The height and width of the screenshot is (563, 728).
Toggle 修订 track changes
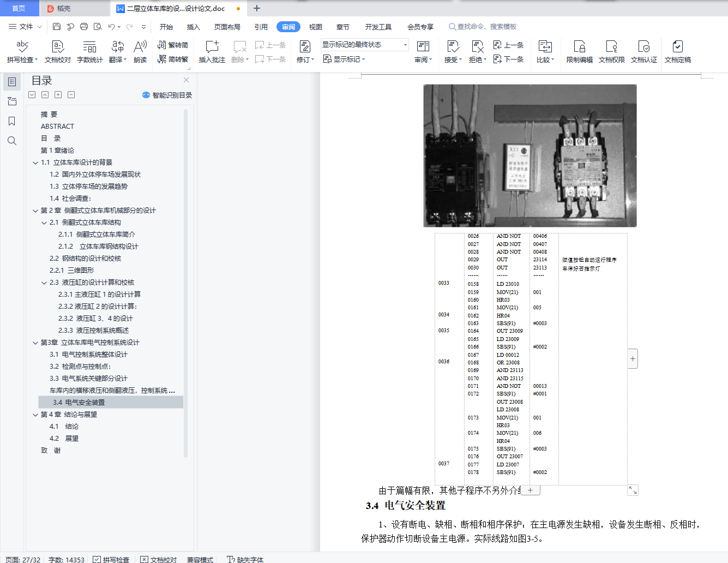[x=305, y=52]
